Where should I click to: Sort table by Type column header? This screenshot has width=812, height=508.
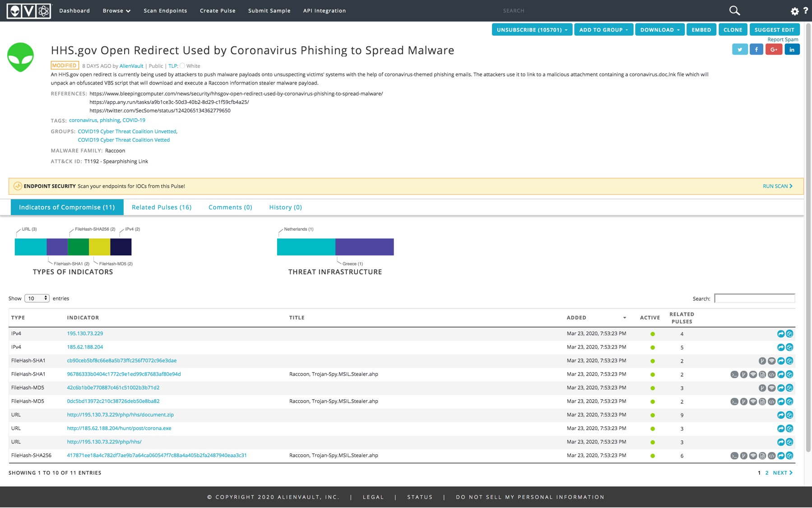point(18,318)
